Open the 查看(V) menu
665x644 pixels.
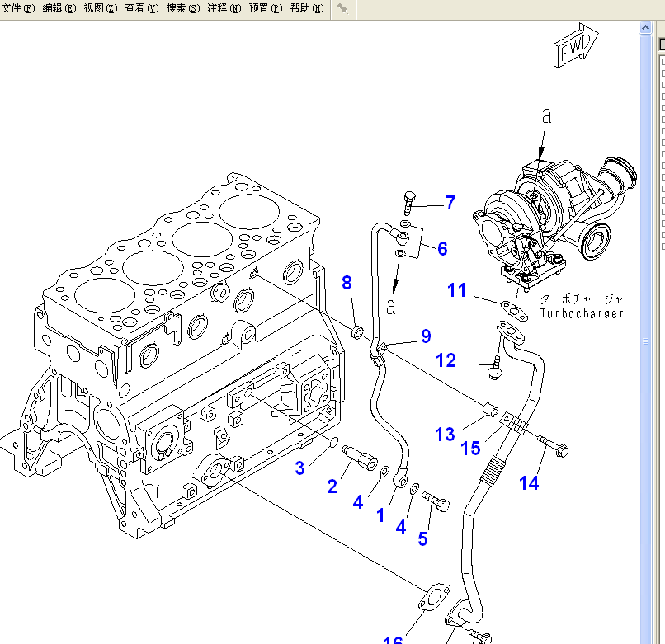[x=142, y=8]
